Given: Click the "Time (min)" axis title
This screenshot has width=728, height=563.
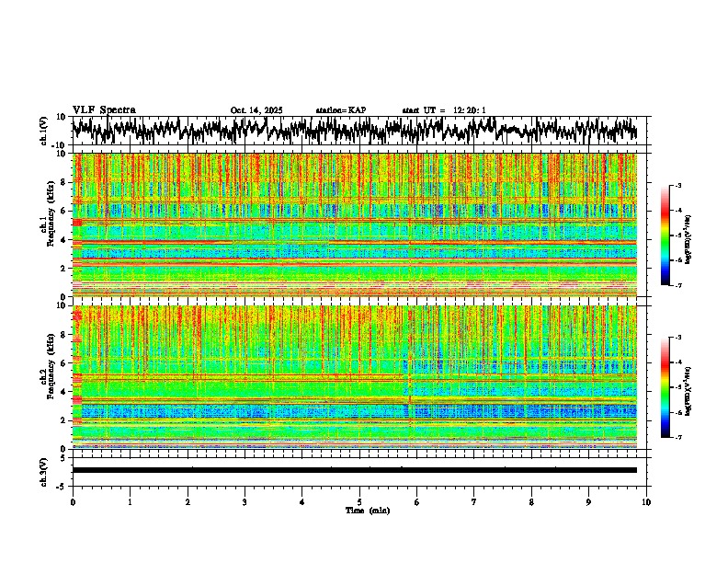Looking at the screenshot, I should point(368,511).
